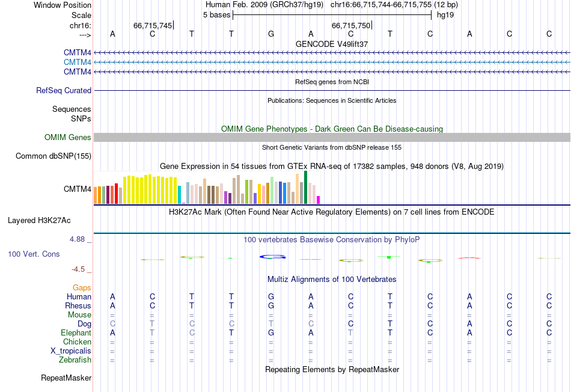571x392 pixels.
Task: Click the gray OMIM Genes bar
Action: [x=332, y=137]
